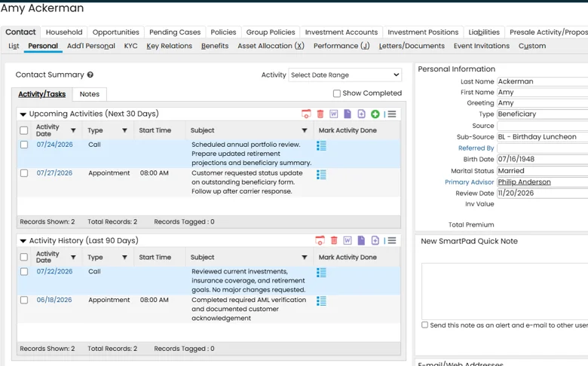Click calendar icon in Activity History toolbar
This screenshot has height=366, width=588.
(x=320, y=240)
